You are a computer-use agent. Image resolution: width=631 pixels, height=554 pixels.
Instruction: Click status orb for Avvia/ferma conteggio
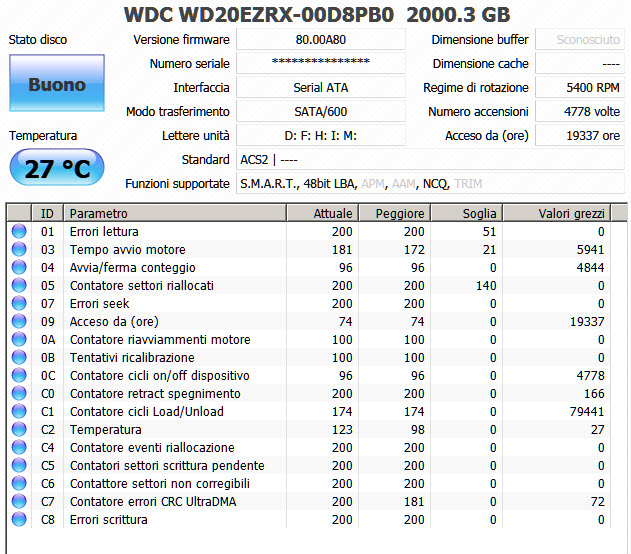[19, 267]
